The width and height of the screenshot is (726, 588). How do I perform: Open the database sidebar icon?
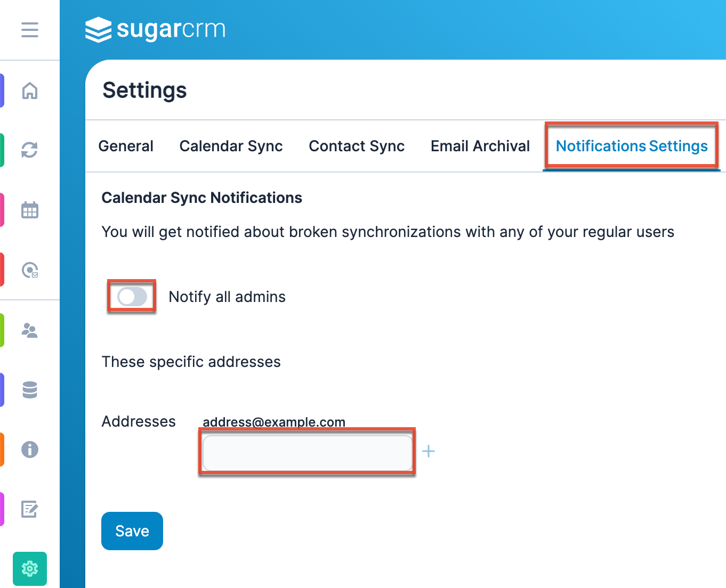[30, 390]
